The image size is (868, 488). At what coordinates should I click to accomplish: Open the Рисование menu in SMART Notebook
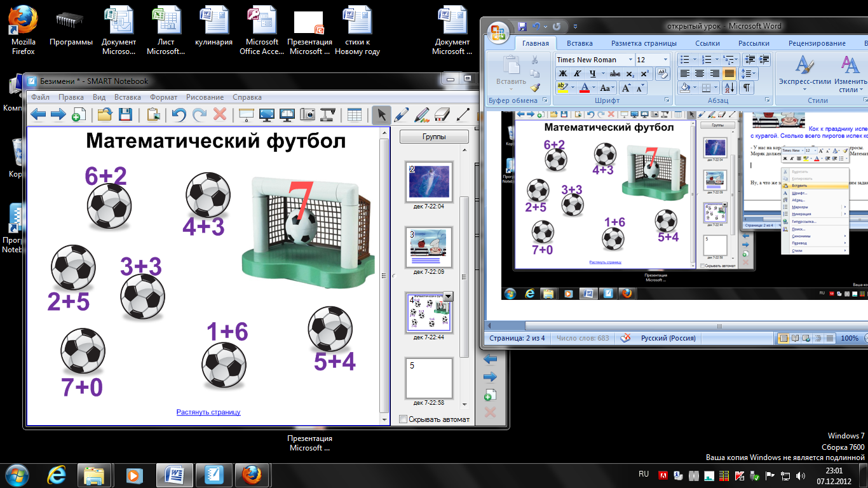pyautogui.click(x=205, y=97)
